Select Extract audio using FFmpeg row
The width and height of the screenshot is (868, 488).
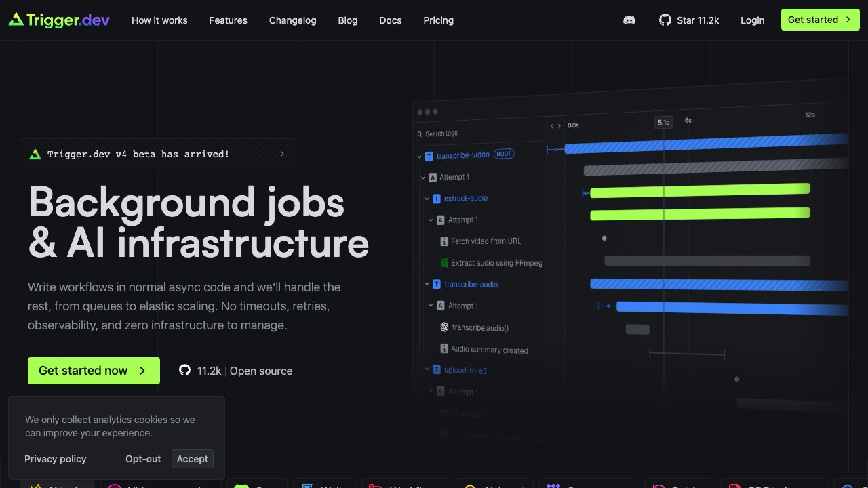point(496,263)
